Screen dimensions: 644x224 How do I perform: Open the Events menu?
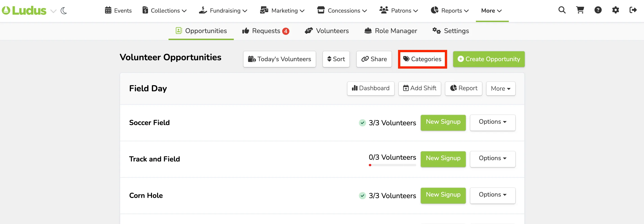118,11
